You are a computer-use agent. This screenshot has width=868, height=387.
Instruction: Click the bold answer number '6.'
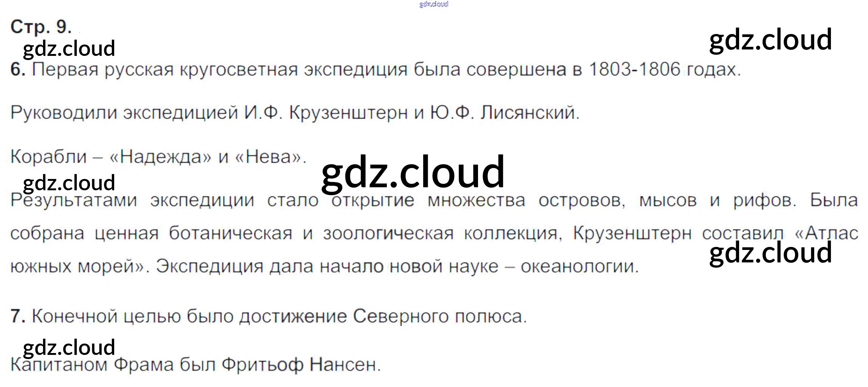(18, 70)
